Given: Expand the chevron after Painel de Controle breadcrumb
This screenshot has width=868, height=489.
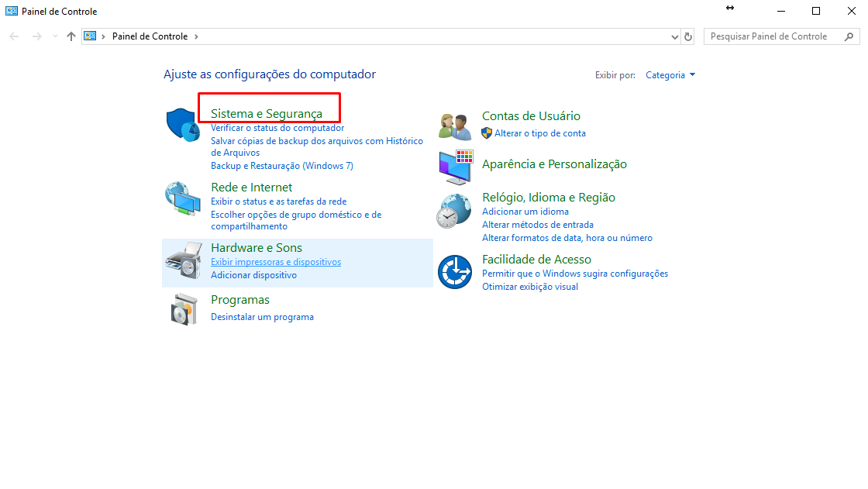Looking at the screenshot, I should click(x=196, y=36).
